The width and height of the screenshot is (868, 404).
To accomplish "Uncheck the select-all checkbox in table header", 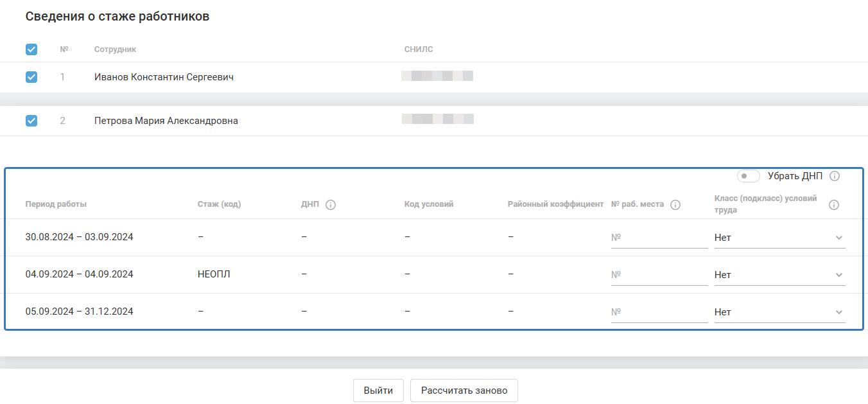I will (31, 49).
